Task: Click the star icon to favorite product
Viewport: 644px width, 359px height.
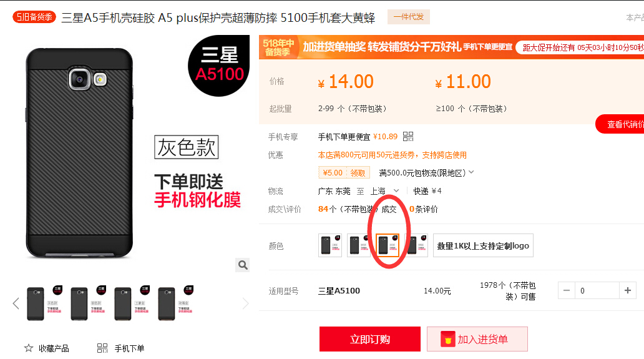Action: click(x=28, y=348)
